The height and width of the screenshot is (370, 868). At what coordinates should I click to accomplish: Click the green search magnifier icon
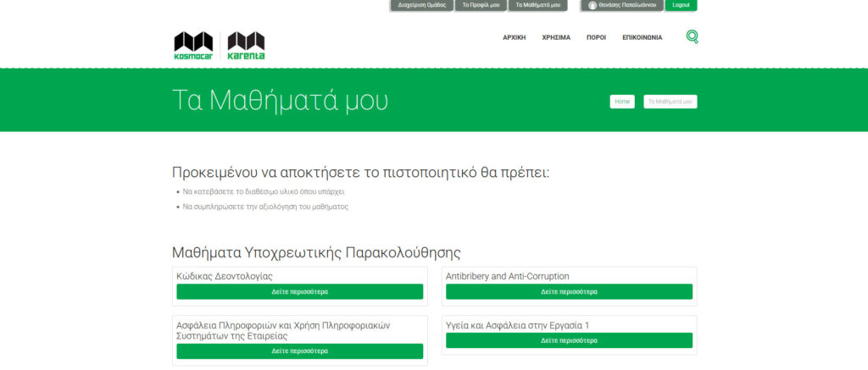(692, 36)
